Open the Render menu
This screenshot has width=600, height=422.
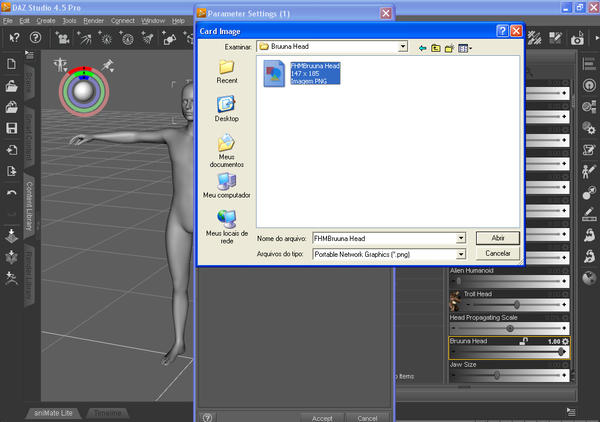pos(93,21)
